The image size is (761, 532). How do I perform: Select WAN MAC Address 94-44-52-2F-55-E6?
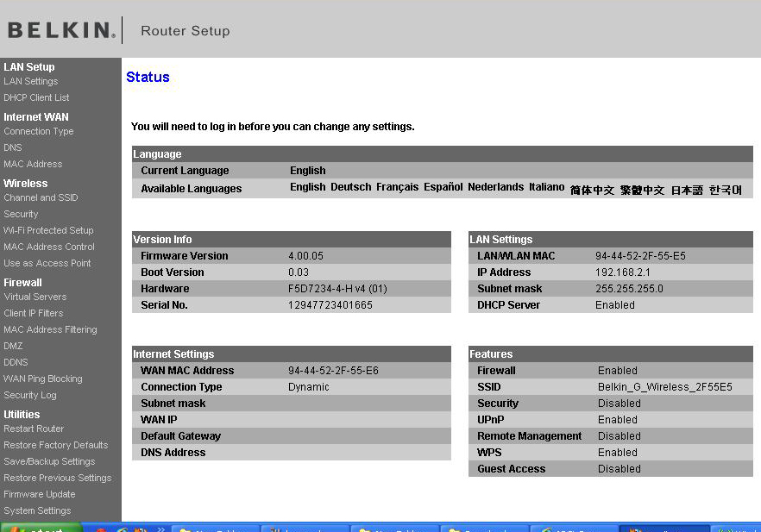click(333, 371)
